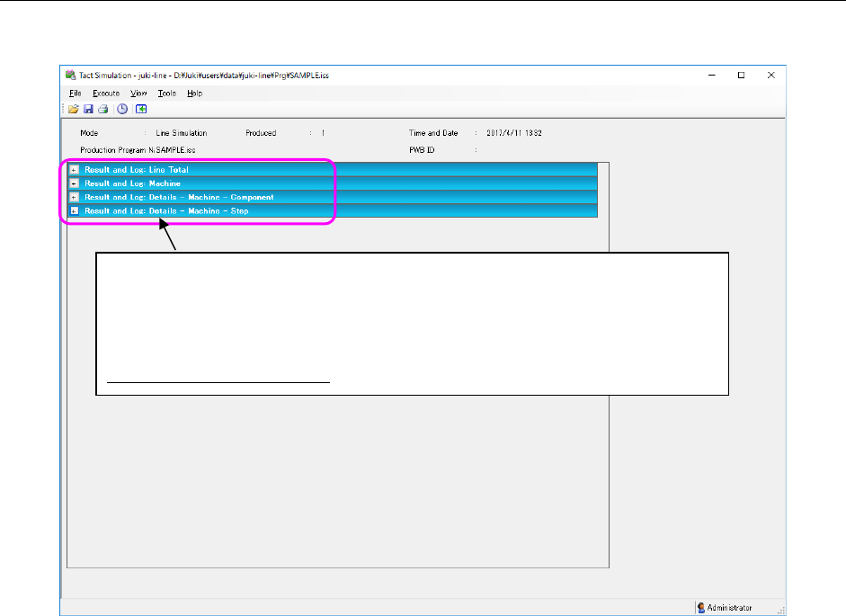Save using the floppy disk icon
Image resolution: width=846 pixels, height=616 pixels.
(x=88, y=109)
